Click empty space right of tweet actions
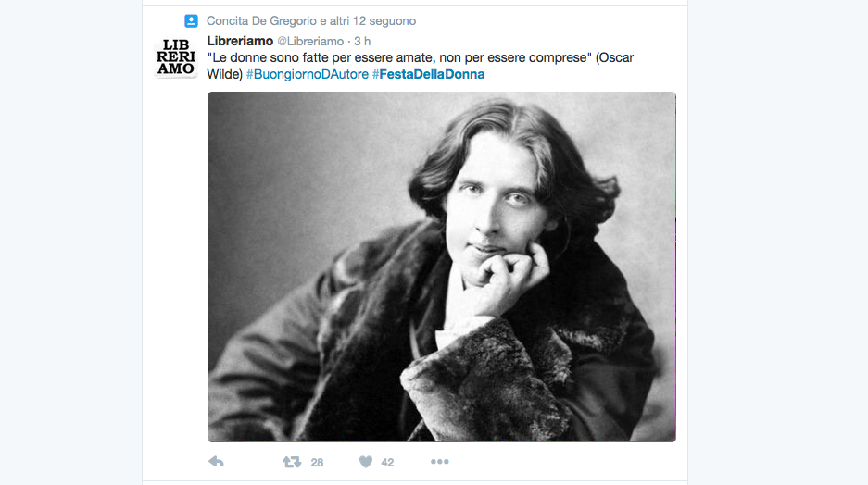 565,462
